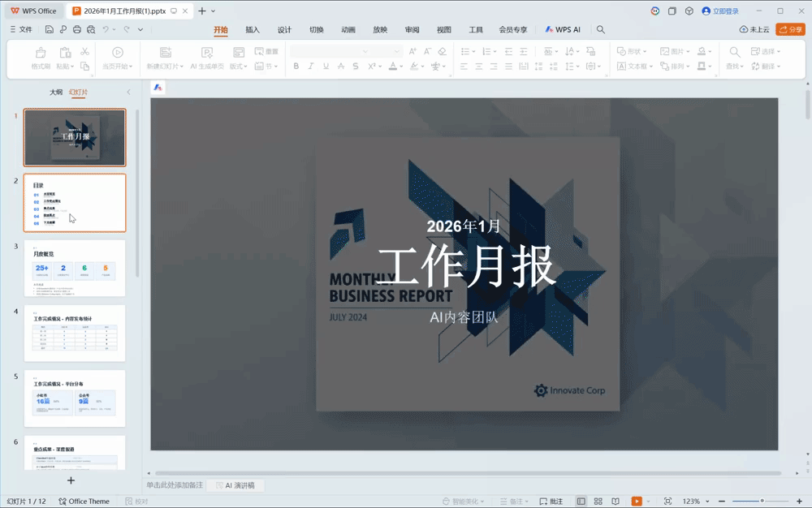Click decrease indent icon
This screenshot has height=508, width=812.
508,51
